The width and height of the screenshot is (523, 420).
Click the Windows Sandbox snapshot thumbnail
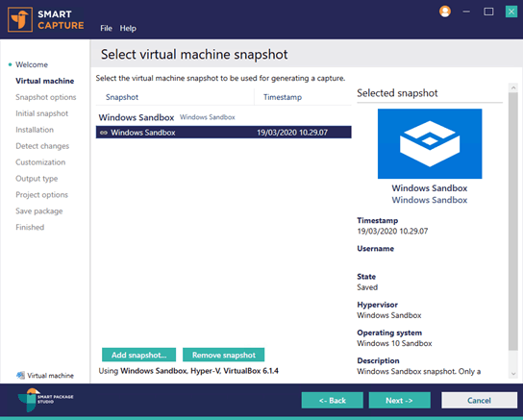pos(430,143)
